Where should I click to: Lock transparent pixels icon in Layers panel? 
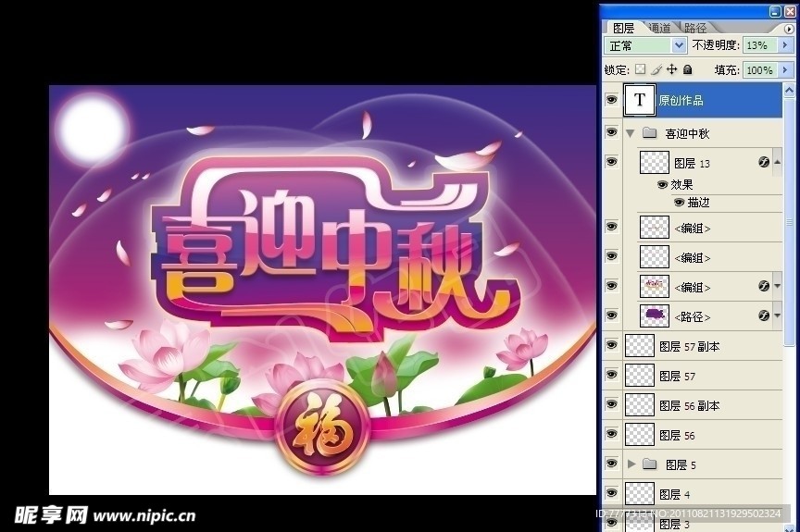(x=640, y=69)
